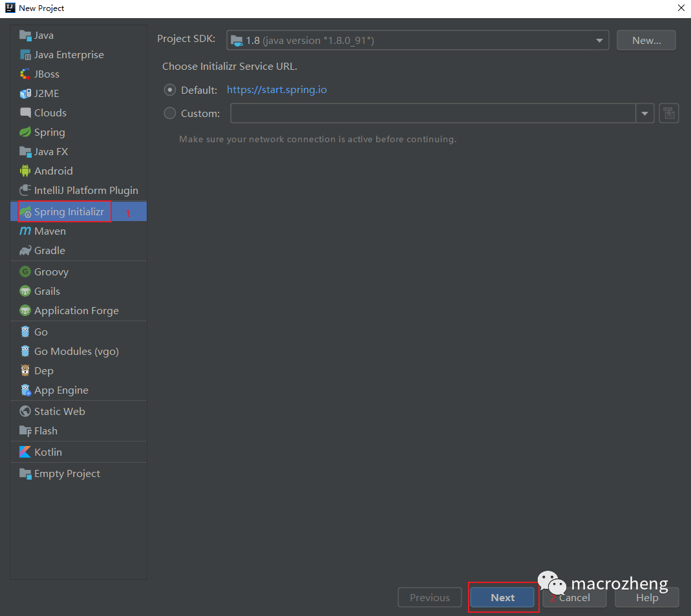
Task: Select the Clouds list entry text
Action: pos(50,113)
